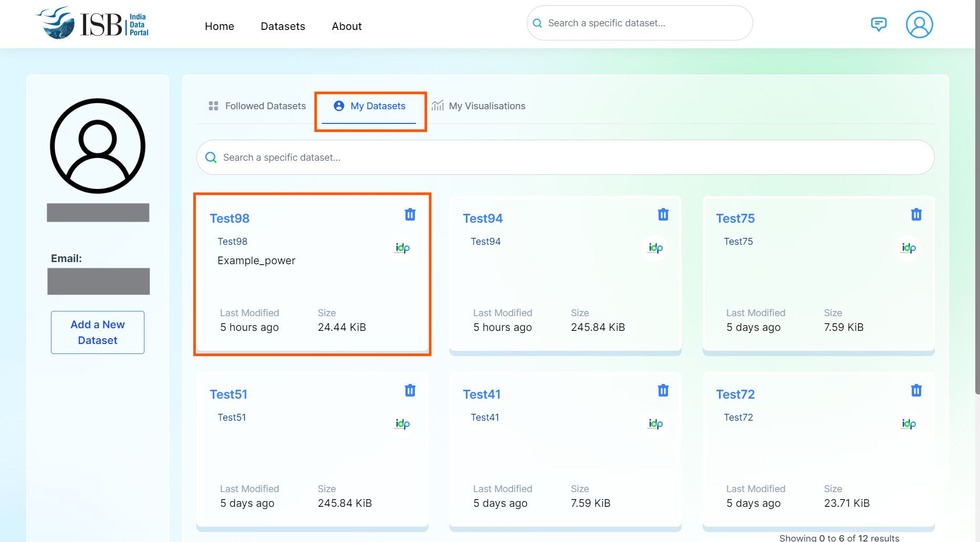
Task: Click the My Datasets search box
Action: coord(565,158)
